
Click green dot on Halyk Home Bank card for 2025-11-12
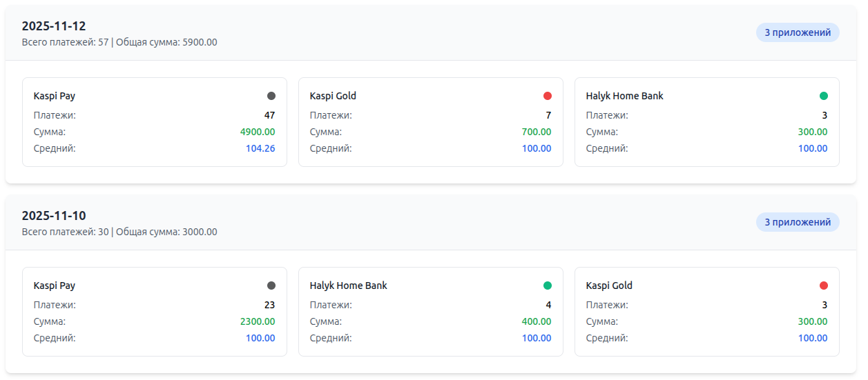(824, 97)
